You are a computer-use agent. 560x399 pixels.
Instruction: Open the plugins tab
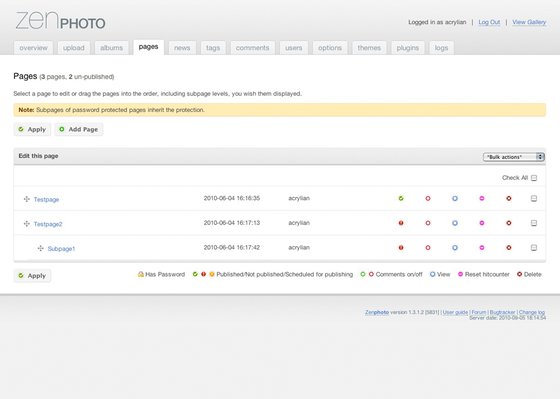tap(408, 48)
